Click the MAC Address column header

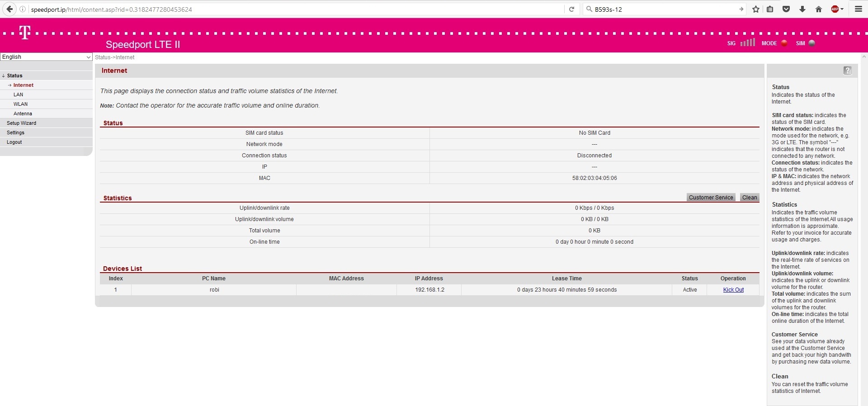pos(346,279)
